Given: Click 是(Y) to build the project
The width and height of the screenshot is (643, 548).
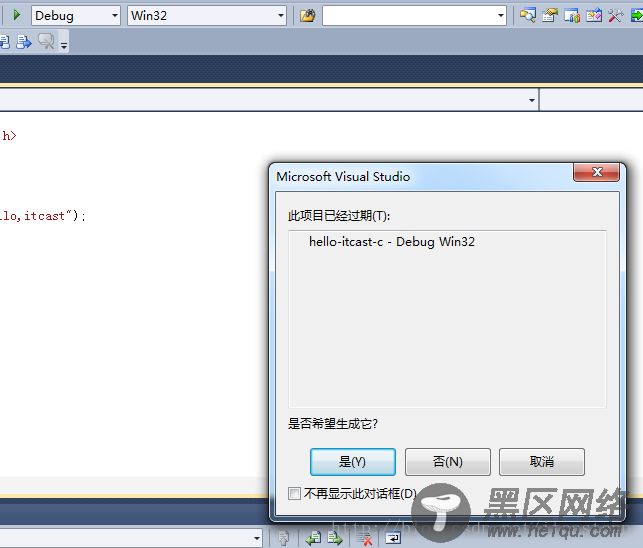Looking at the screenshot, I should 353,462.
